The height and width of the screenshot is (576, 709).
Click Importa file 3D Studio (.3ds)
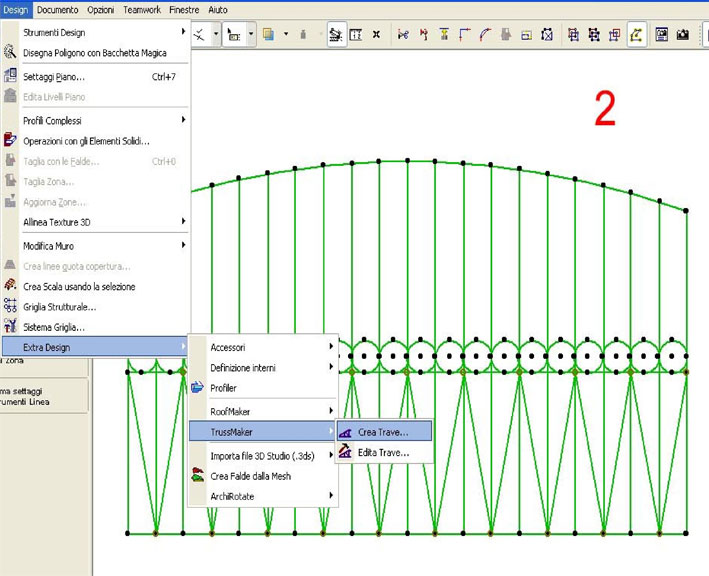click(x=264, y=456)
